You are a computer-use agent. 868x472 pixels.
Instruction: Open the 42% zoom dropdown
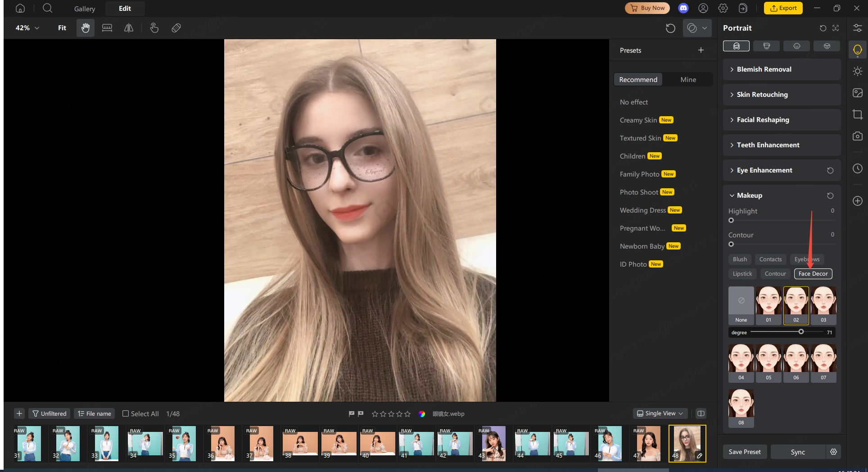click(27, 28)
